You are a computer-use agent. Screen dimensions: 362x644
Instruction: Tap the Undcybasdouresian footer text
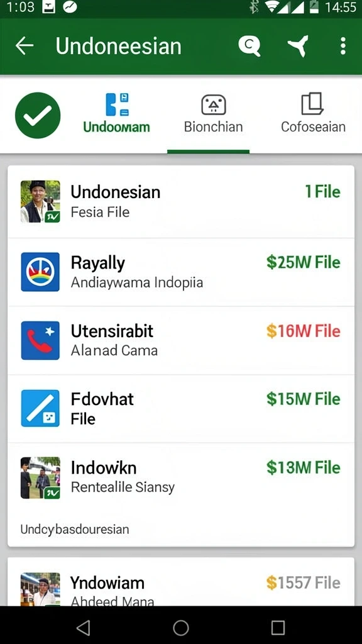(x=75, y=530)
